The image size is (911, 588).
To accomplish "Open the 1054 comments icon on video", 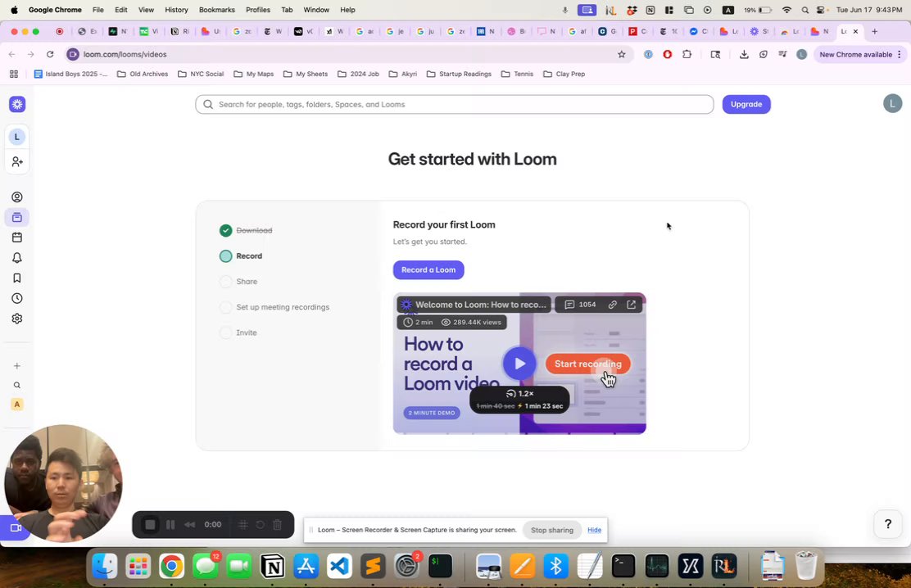I will coord(580,305).
